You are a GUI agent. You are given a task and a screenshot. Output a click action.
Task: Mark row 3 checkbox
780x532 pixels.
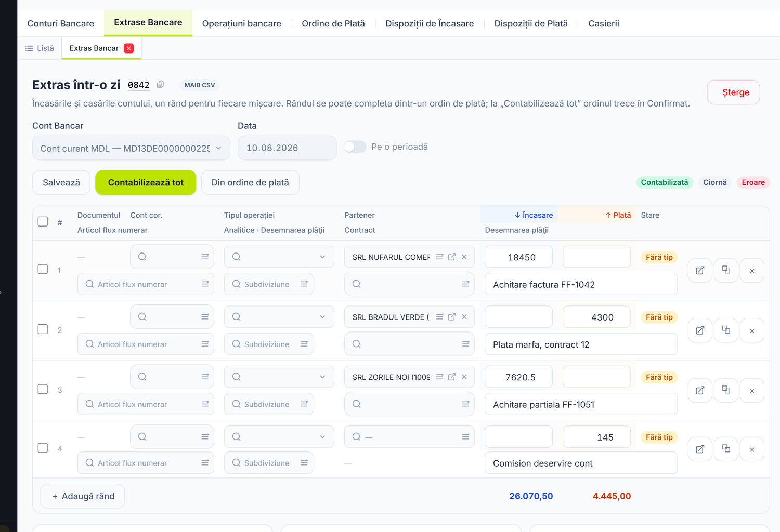point(43,389)
